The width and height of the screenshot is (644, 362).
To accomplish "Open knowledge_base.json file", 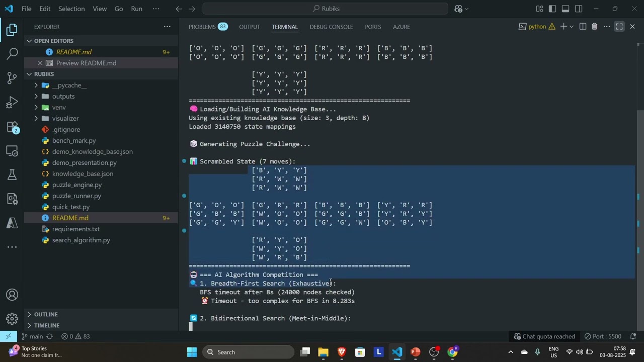I will click(x=83, y=173).
